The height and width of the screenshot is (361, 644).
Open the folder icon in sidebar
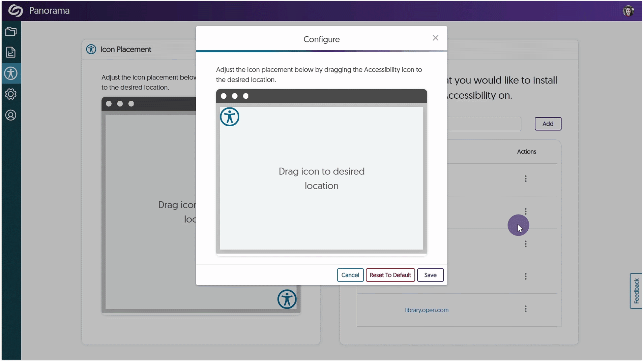coord(11,32)
